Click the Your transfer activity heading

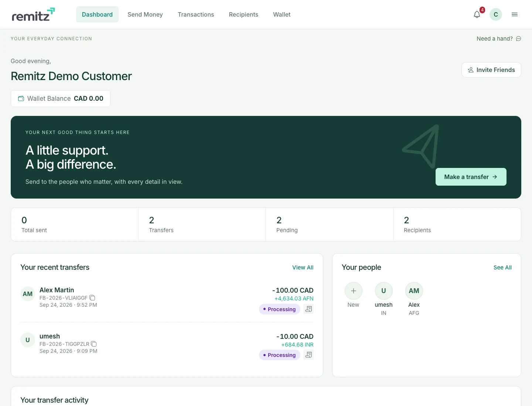point(54,400)
